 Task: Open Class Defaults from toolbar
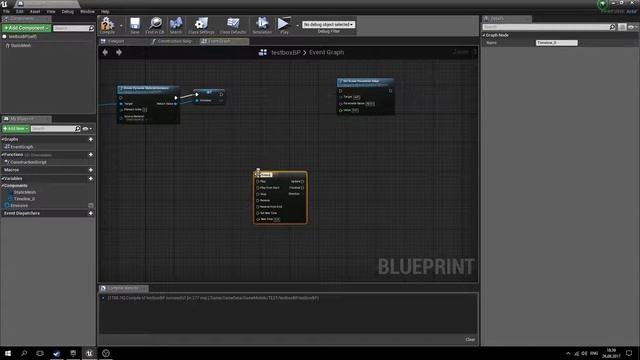click(x=233, y=25)
